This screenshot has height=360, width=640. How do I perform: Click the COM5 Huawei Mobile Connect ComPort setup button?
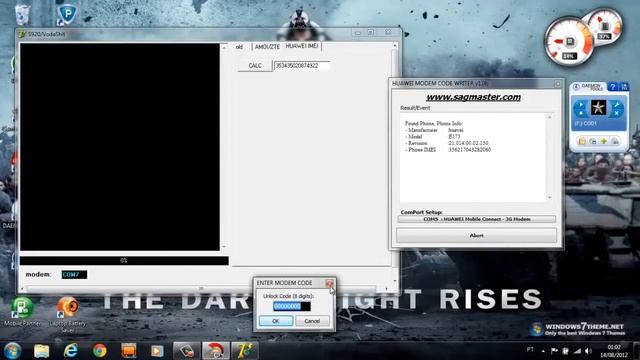click(x=477, y=219)
